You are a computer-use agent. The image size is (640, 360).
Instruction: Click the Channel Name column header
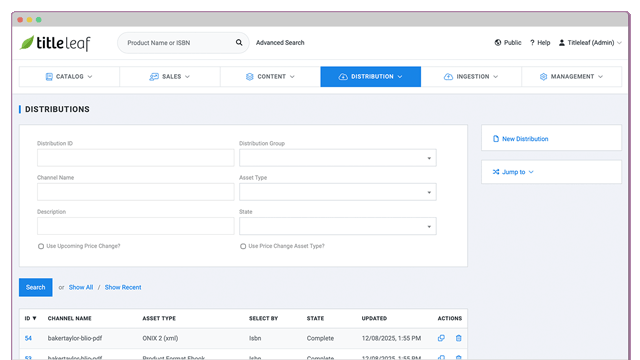coord(69,318)
